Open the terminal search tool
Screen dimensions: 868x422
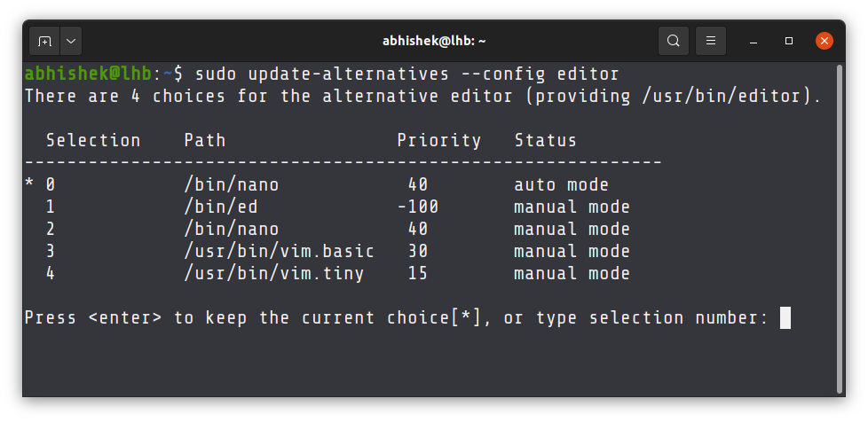point(674,41)
